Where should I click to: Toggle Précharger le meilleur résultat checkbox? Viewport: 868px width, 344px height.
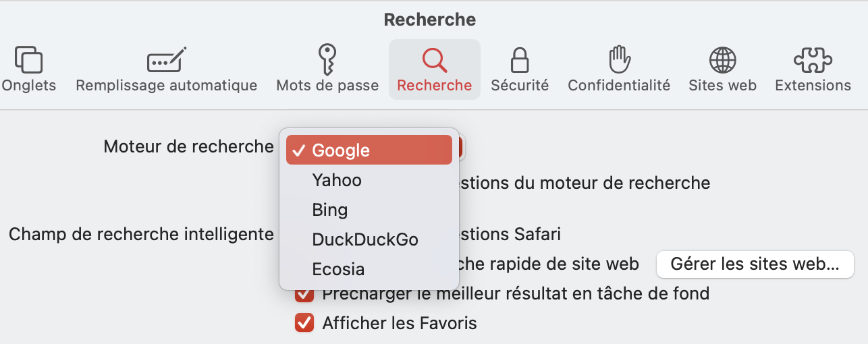pyautogui.click(x=304, y=295)
